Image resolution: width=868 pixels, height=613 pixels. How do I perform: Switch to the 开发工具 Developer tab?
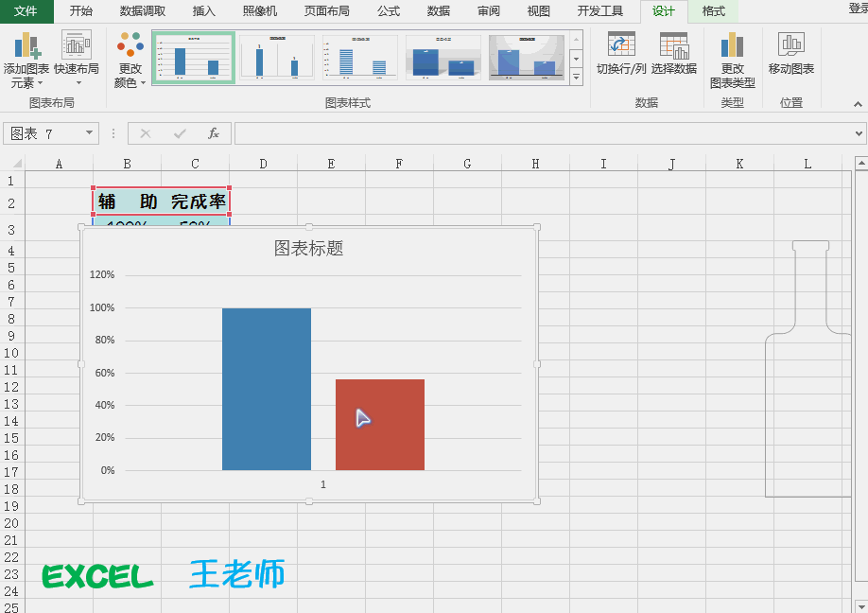tap(600, 11)
